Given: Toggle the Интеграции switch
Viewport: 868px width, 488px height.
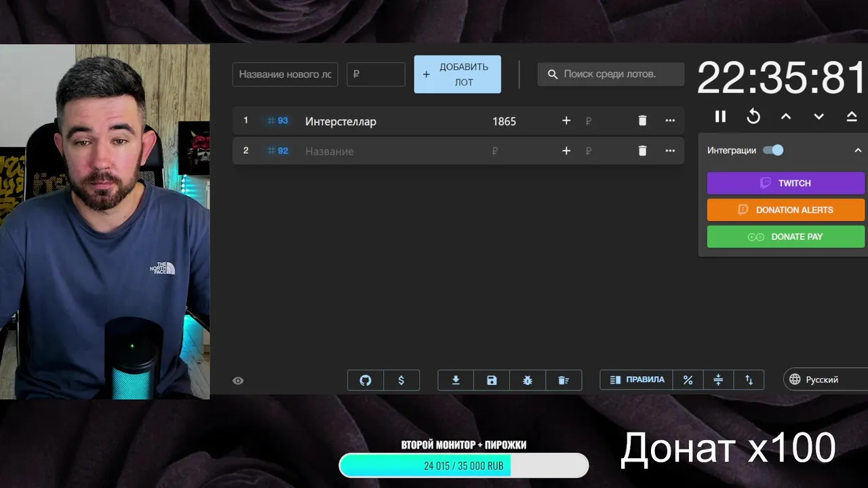Looking at the screenshot, I should pos(773,150).
